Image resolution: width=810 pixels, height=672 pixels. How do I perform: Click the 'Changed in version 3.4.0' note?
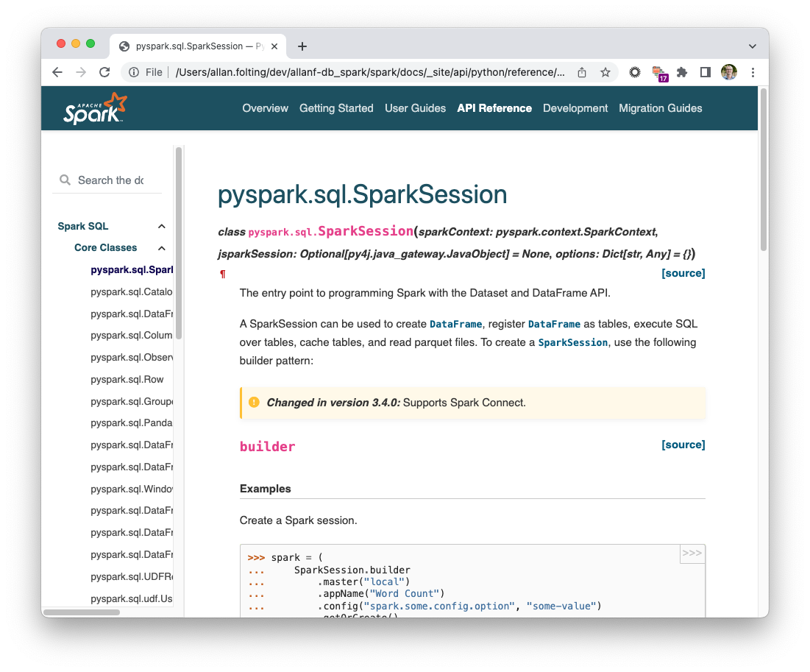coord(472,403)
